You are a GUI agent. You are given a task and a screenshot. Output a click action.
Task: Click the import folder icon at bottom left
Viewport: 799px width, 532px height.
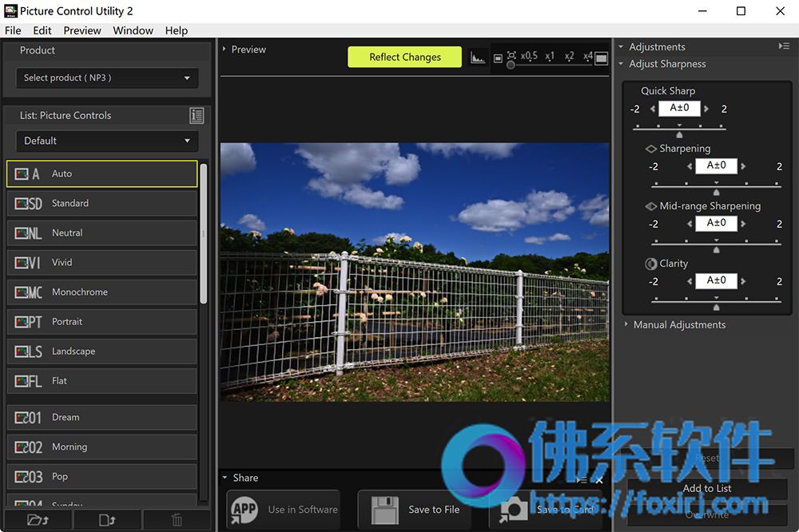coord(38,520)
